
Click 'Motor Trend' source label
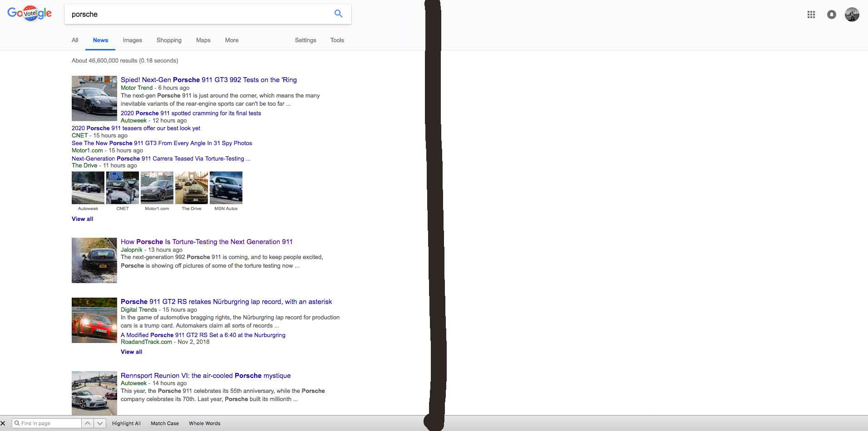[137, 88]
